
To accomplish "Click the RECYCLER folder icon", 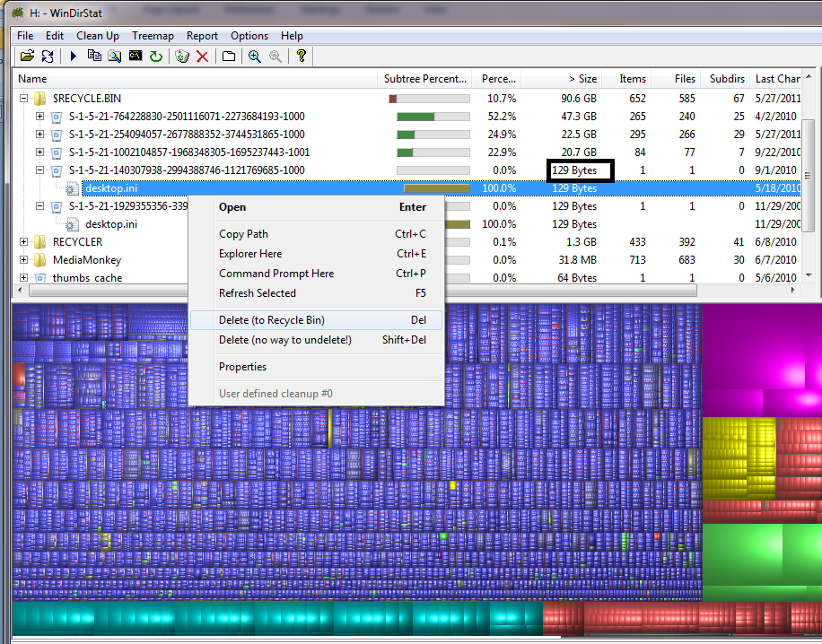I will coord(39,242).
